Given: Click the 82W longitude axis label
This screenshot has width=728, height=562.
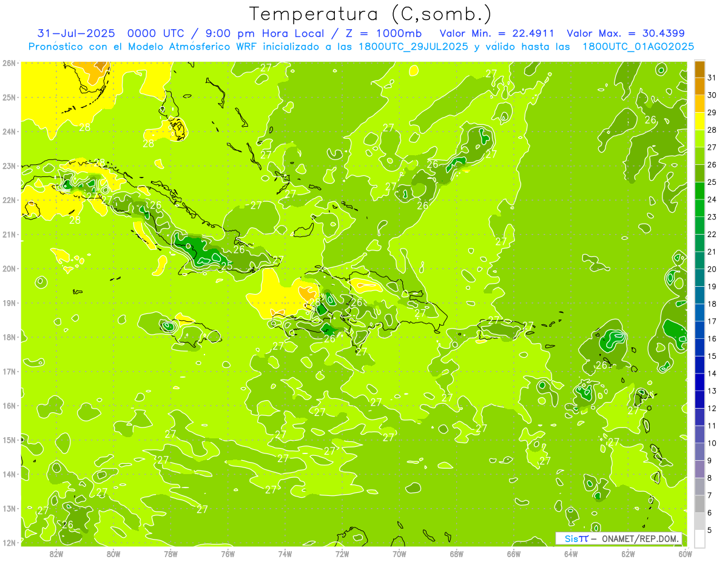Looking at the screenshot, I should (x=56, y=554).
